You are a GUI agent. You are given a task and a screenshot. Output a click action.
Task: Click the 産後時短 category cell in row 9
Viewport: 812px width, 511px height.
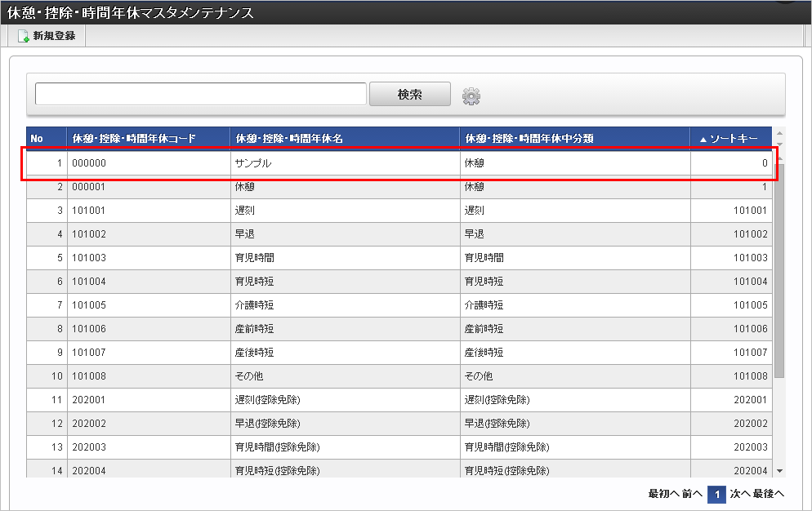pyautogui.click(x=575, y=353)
